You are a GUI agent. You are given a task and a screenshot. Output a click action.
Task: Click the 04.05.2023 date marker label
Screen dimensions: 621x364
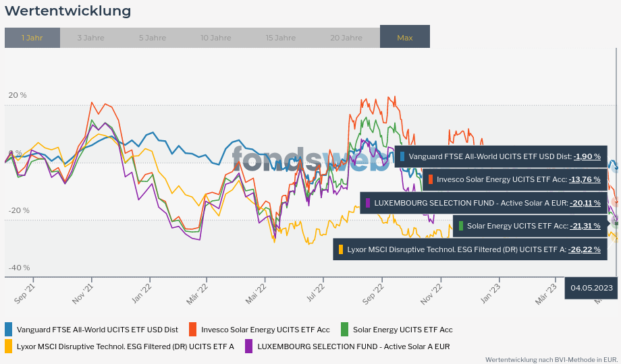(x=591, y=288)
